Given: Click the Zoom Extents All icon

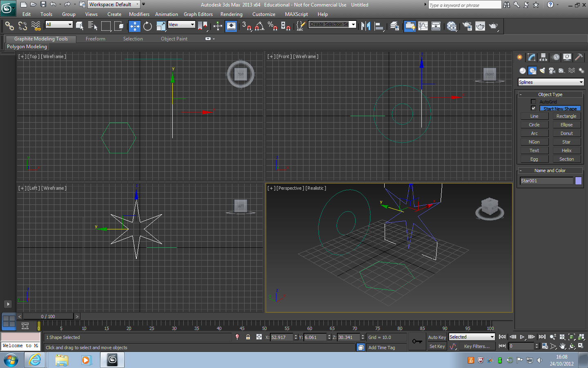Looking at the screenshot, I should coord(581,337).
